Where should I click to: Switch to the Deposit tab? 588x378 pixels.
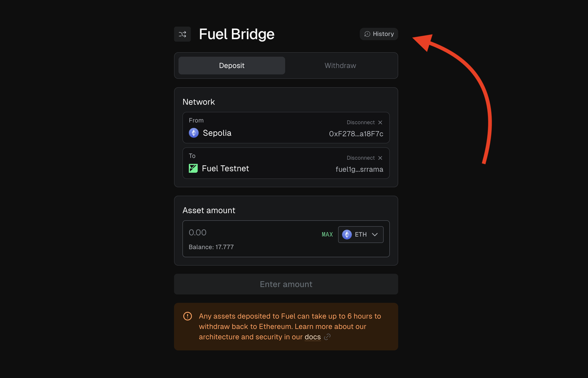(x=231, y=66)
